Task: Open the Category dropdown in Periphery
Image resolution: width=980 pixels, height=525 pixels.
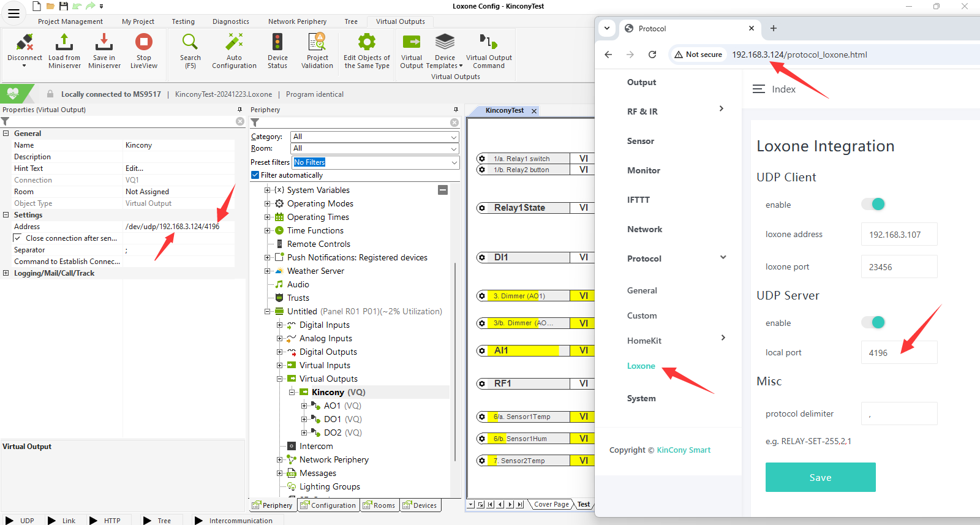Action: pos(375,137)
